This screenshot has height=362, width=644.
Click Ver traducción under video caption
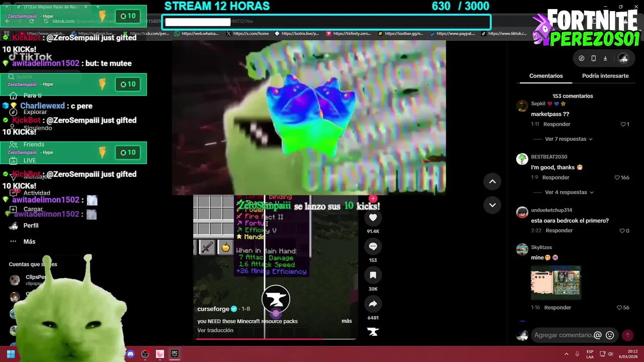click(x=215, y=330)
